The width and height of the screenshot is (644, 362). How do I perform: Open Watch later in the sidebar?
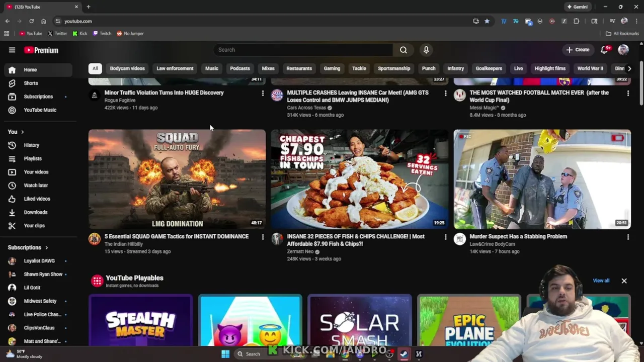click(38, 186)
